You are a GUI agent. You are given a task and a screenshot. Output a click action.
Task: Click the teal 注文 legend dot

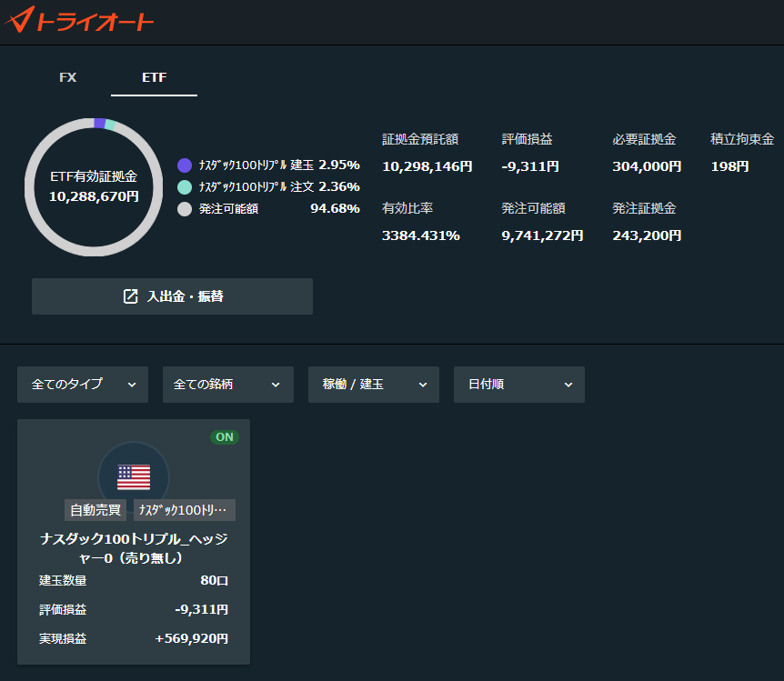tap(185, 187)
